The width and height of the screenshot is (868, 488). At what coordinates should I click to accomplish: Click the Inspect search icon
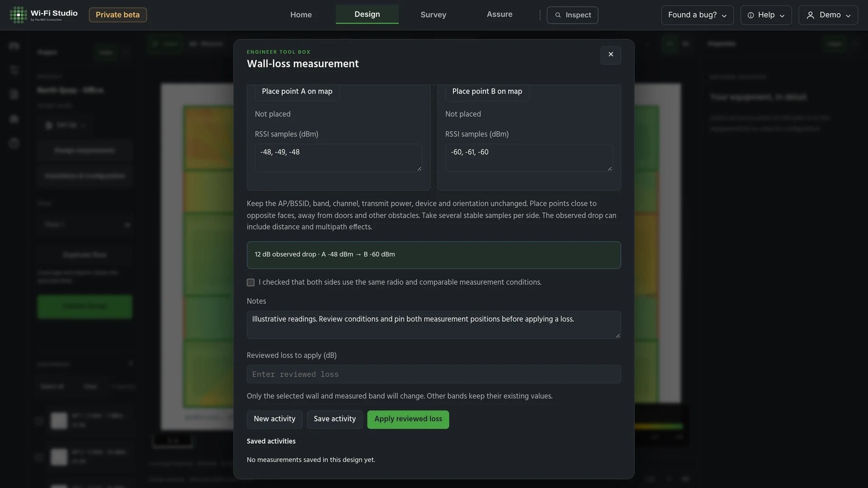pyautogui.click(x=558, y=15)
